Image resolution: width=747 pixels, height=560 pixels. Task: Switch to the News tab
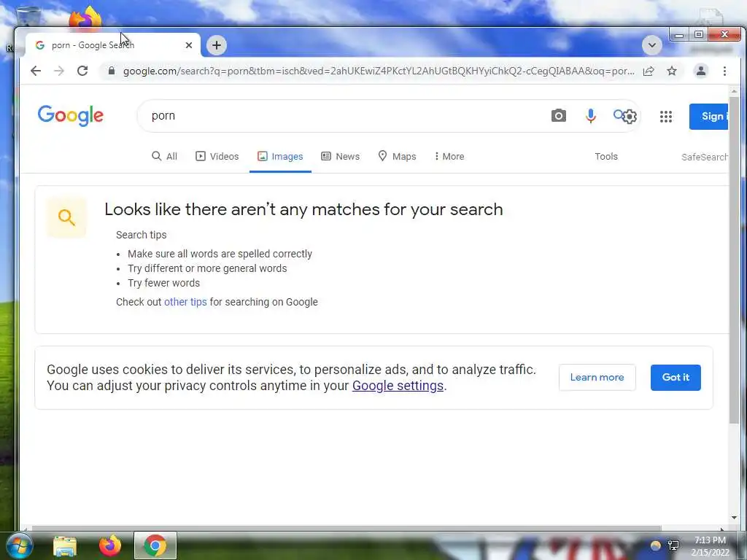pos(340,156)
